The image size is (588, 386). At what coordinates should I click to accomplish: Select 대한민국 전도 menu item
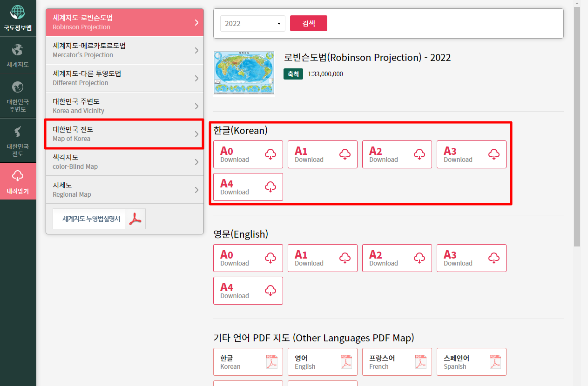(125, 134)
